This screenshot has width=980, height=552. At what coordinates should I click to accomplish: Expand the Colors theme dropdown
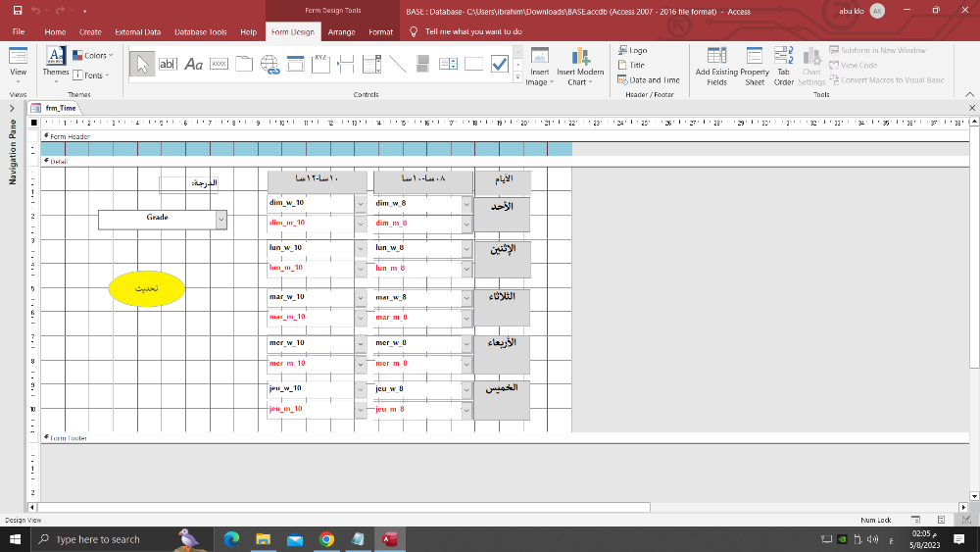[93, 56]
